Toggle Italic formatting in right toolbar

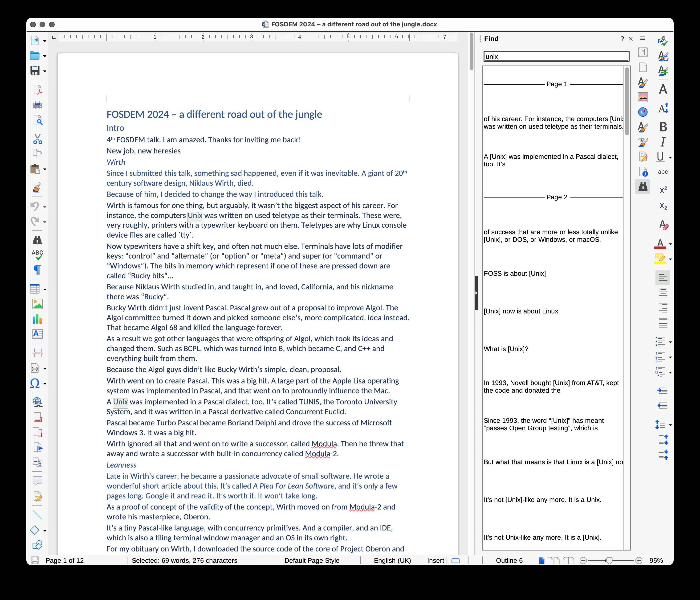[663, 142]
